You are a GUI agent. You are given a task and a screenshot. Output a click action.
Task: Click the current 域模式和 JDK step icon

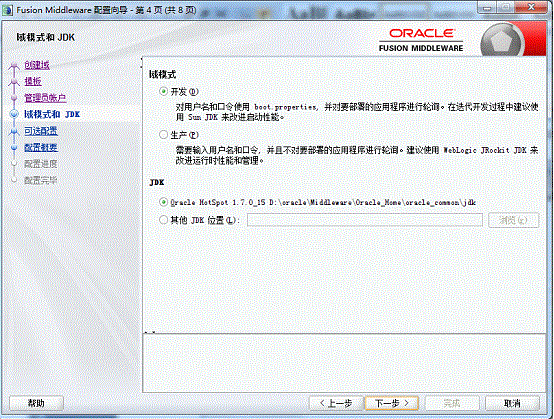coord(14,114)
